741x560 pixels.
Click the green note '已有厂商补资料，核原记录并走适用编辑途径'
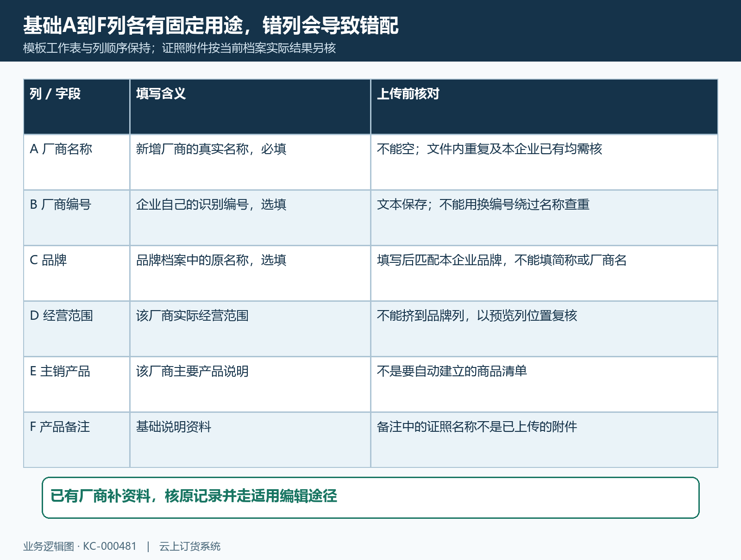click(x=370, y=498)
